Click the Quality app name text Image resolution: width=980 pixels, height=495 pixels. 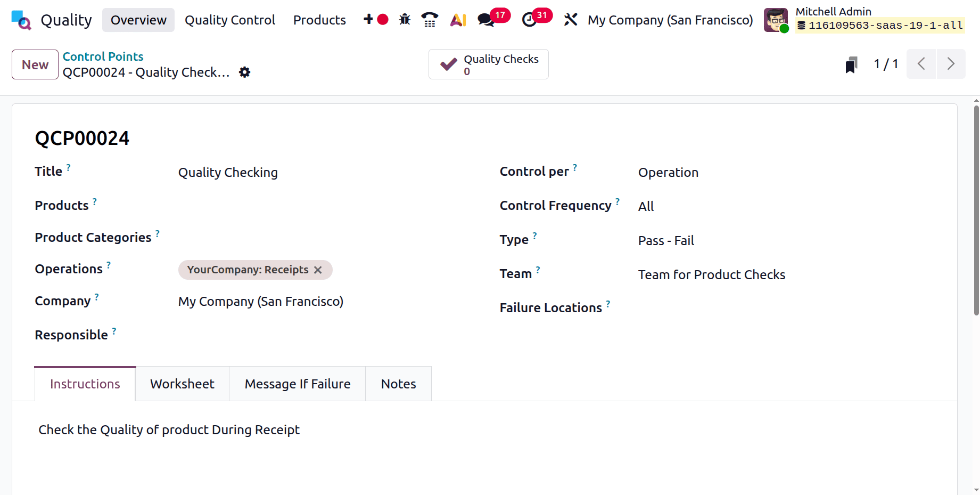click(x=66, y=20)
